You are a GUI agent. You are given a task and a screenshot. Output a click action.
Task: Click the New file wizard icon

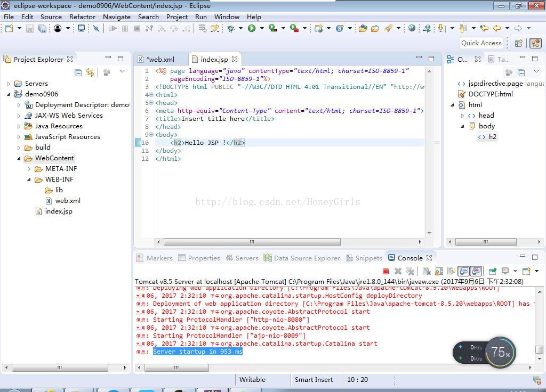tap(9, 28)
